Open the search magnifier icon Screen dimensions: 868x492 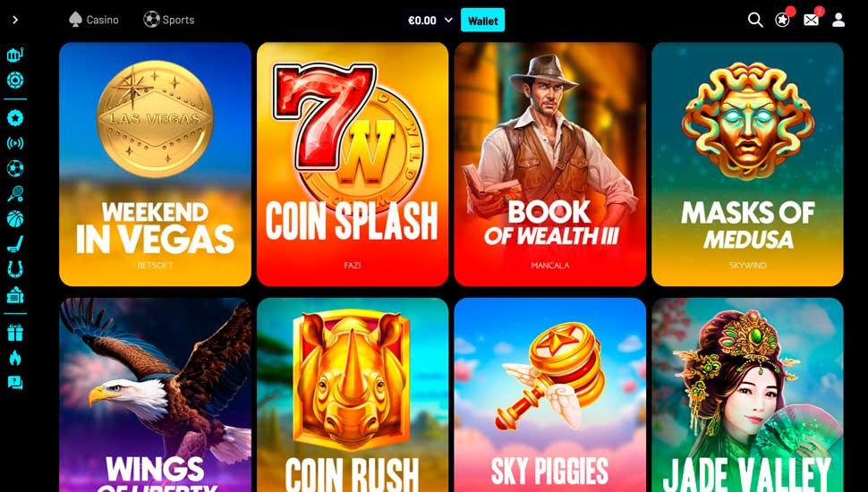point(755,20)
